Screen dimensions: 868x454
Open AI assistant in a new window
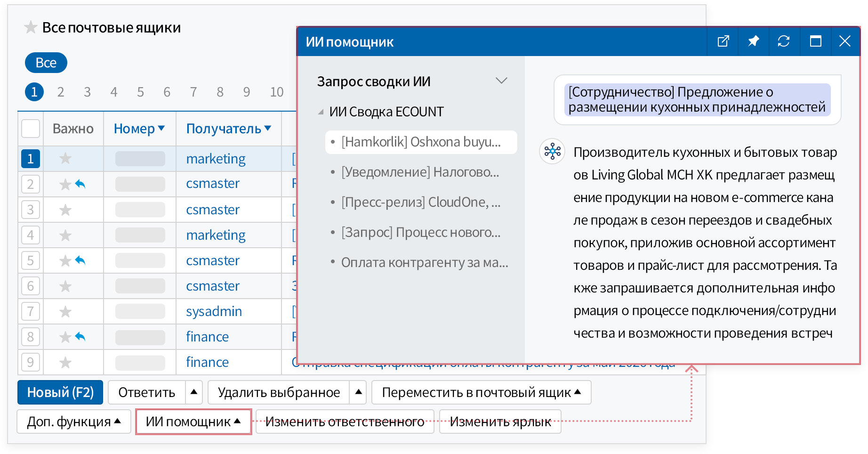(x=723, y=41)
